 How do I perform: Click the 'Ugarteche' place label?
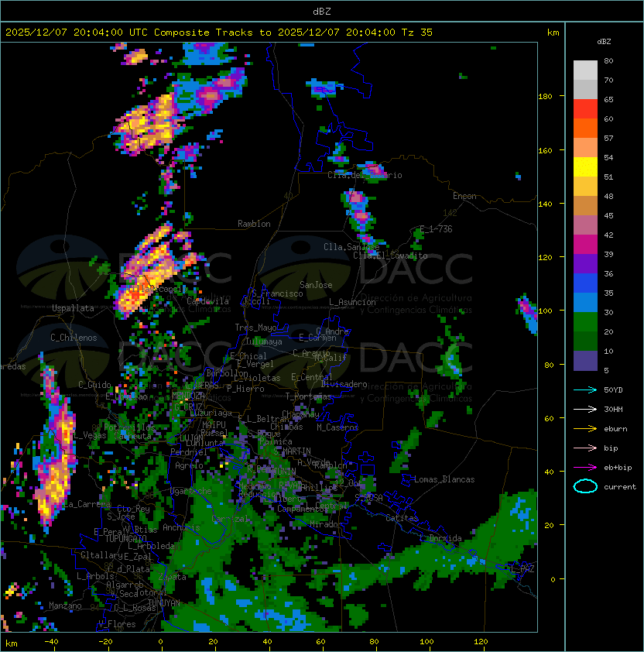point(191,491)
